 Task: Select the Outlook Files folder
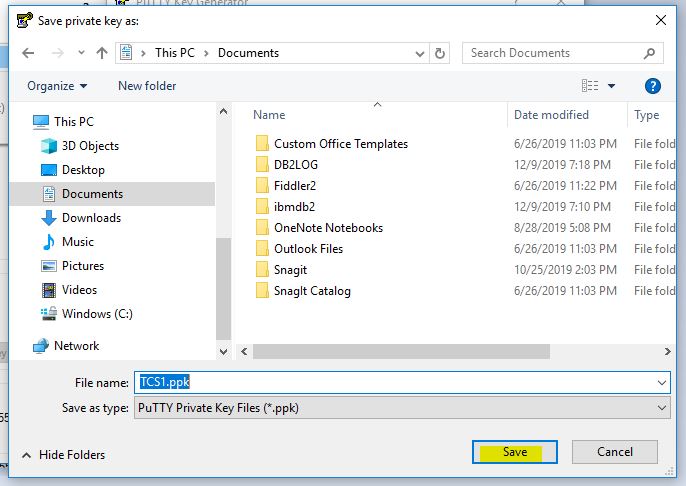[308, 249]
